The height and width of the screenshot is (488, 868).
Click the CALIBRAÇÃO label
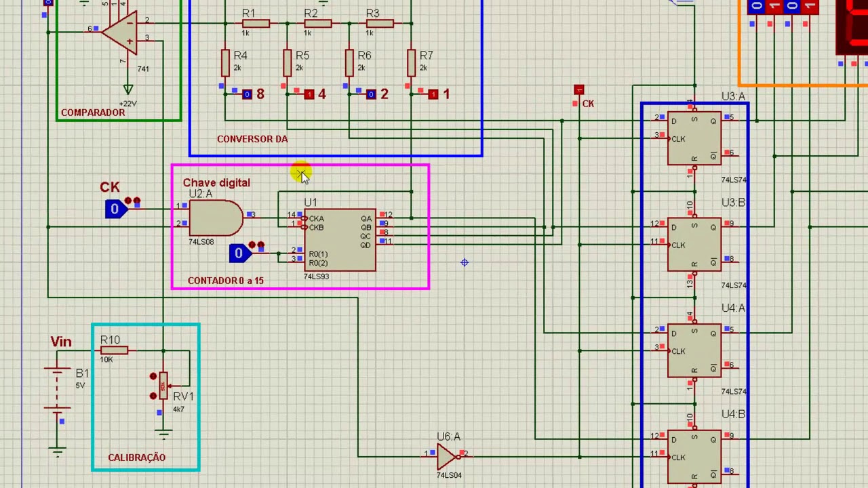point(137,457)
